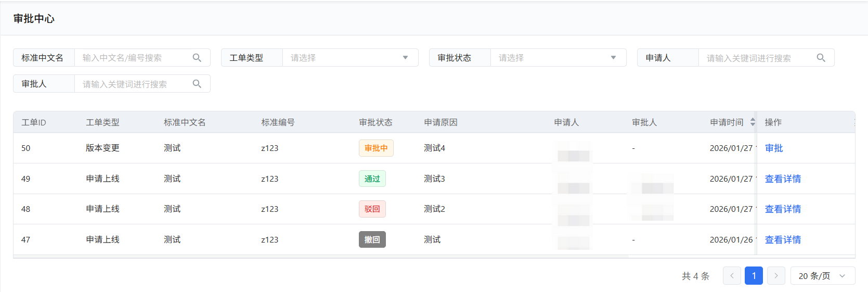Expand the 审批状态 filter dropdown
This screenshot has height=292, width=868.
(558, 58)
